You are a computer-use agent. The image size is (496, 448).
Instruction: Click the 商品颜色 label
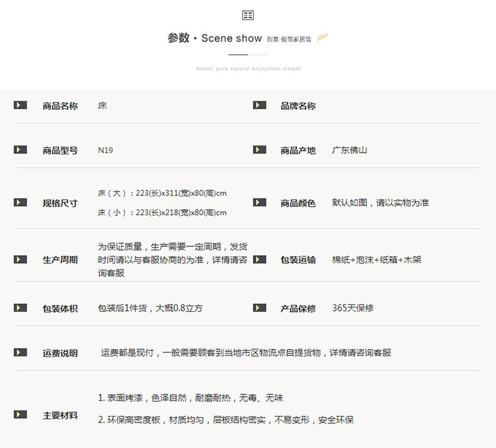point(298,203)
